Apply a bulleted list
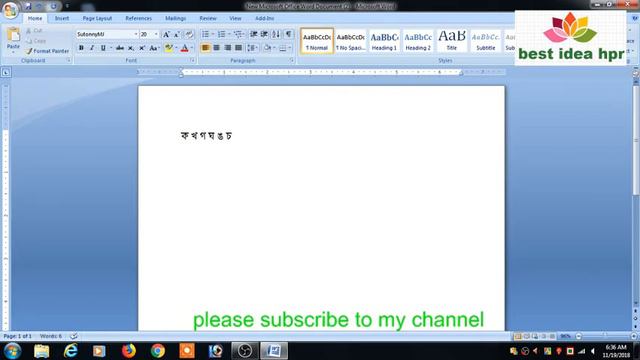The image size is (640, 360). 205,34
